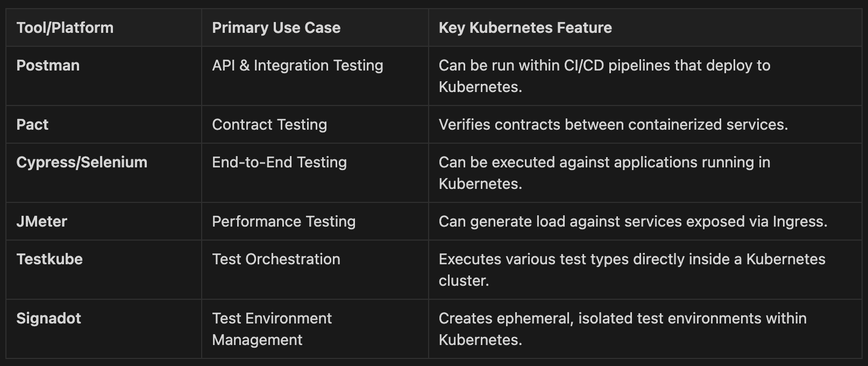Screen dimensions: 868x366
Task: Click the Performance Testing cell
Action: (x=283, y=222)
